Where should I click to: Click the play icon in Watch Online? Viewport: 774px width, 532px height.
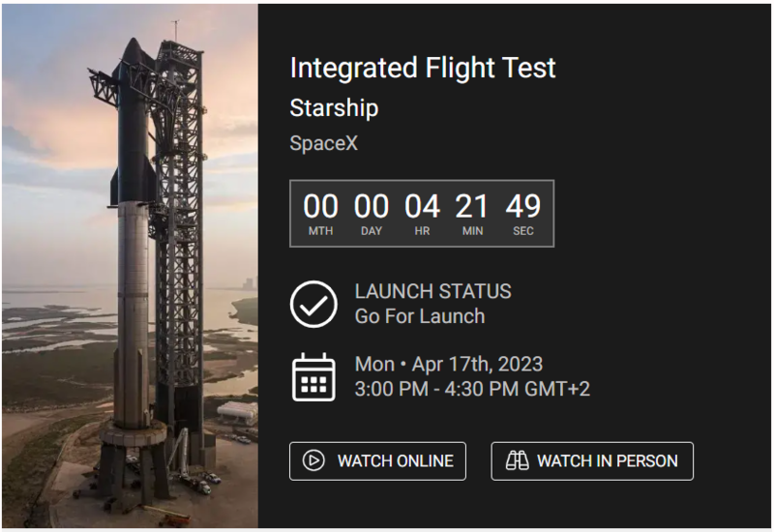pyautogui.click(x=313, y=461)
